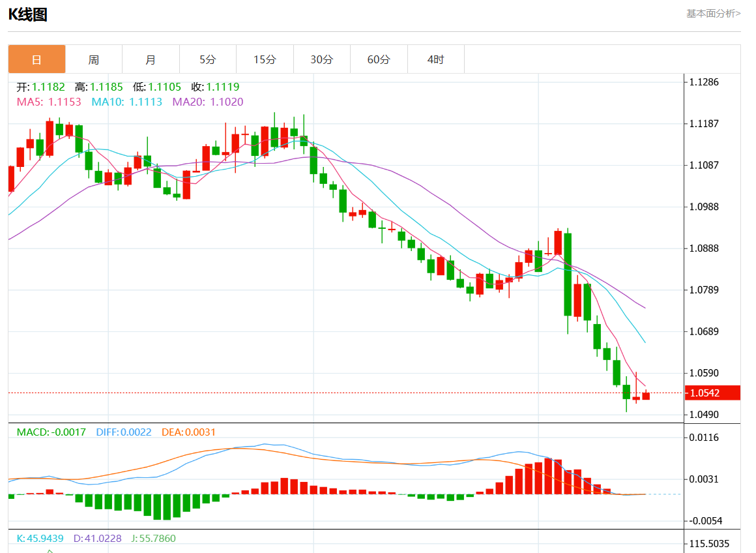Click the 1.1286 price axis label

coord(704,82)
